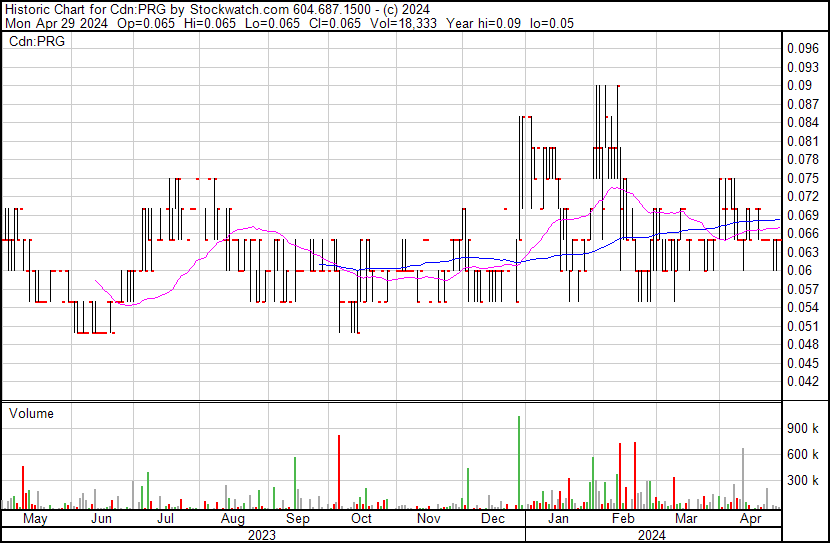Select the 0.069 price axis label
The image size is (830, 543).
[x=802, y=215]
